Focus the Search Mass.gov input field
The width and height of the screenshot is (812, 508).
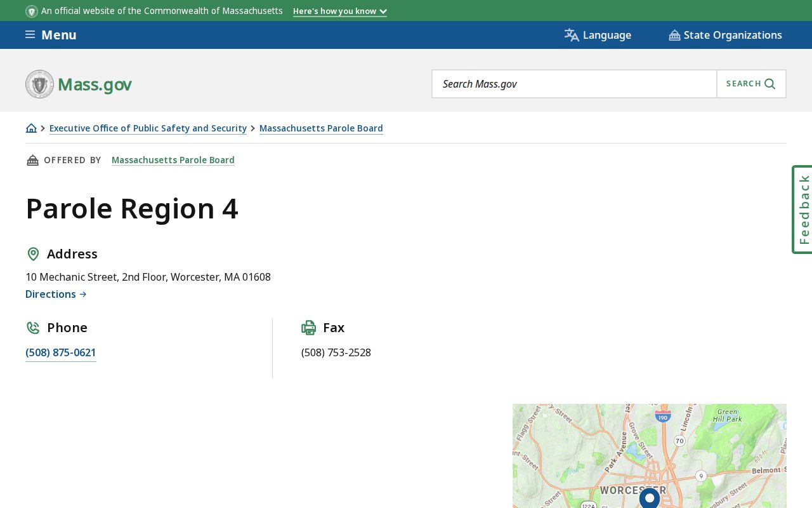(574, 84)
